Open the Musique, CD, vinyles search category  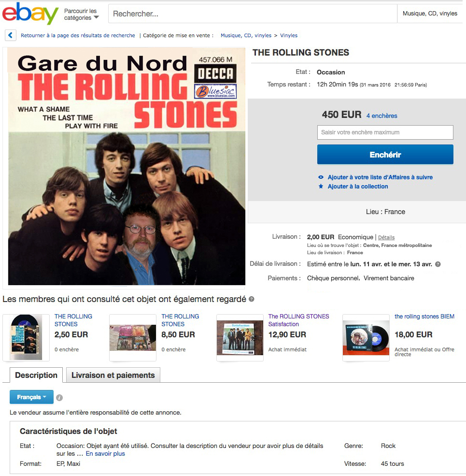(x=430, y=14)
